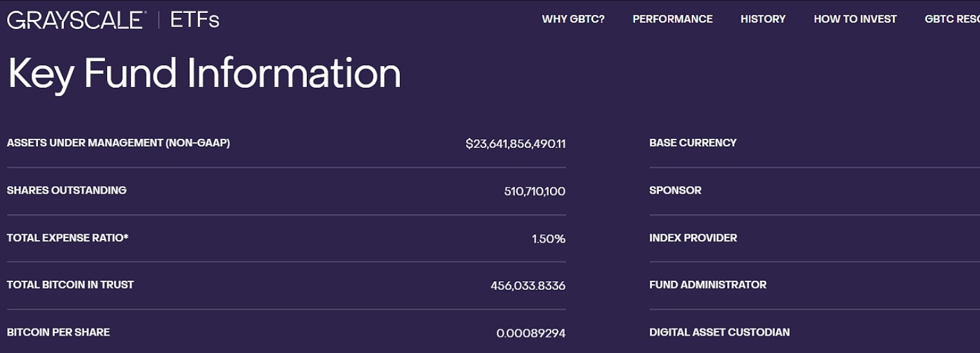Screen dimensions: 980x353
Task: Select the 456,033.8336 bitcoin value
Action: (x=527, y=286)
